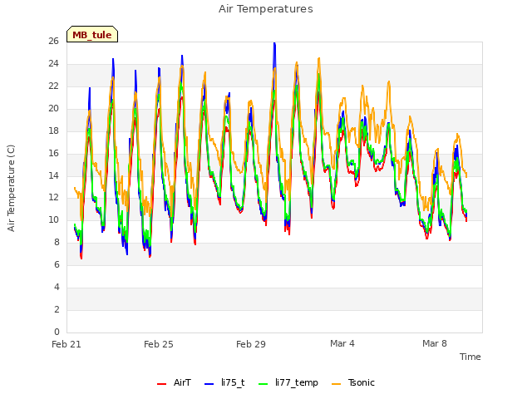Click the y-axis value 4
Screen dimensions: 532x399
pyautogui.click(x=57, y=287)
